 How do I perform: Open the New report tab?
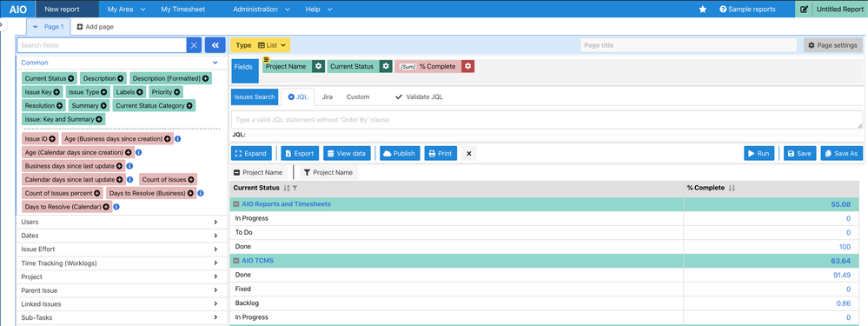pos(67,10)
